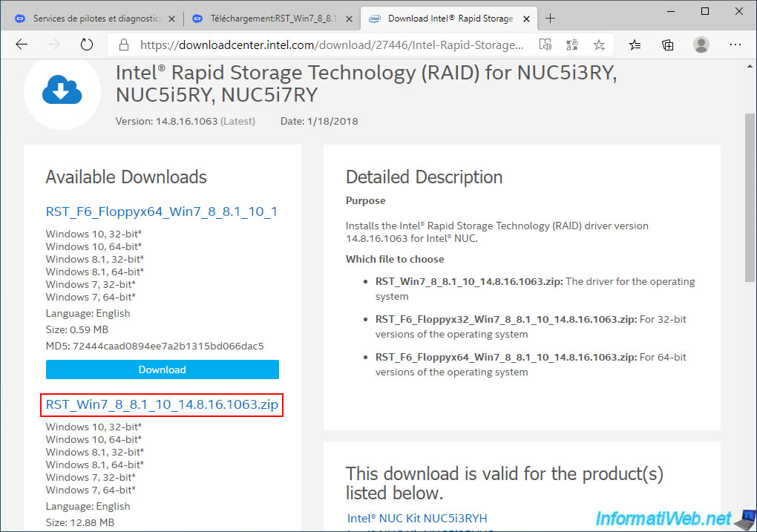
Task: Open RST_Win7_8_8.1_10_14.8.16.1063.zip link
Action: click(x=162, y=404)
